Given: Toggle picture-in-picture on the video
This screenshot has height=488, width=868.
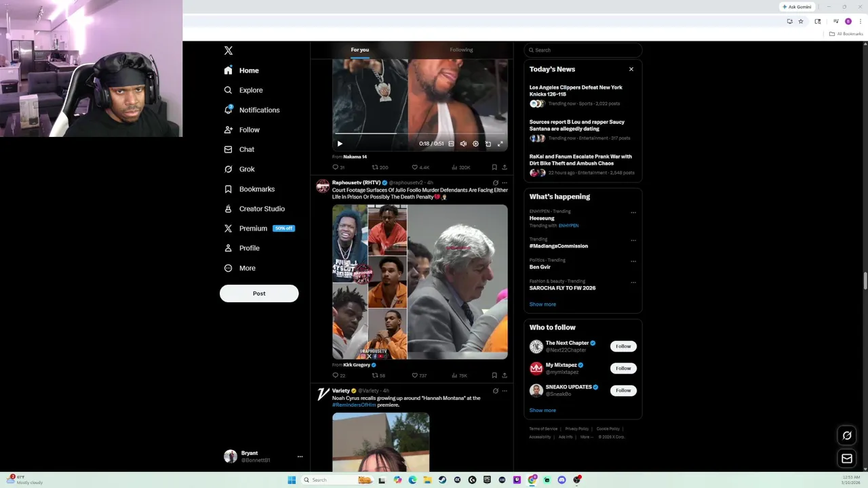Looking at the screenshot, I should point(488,144).
